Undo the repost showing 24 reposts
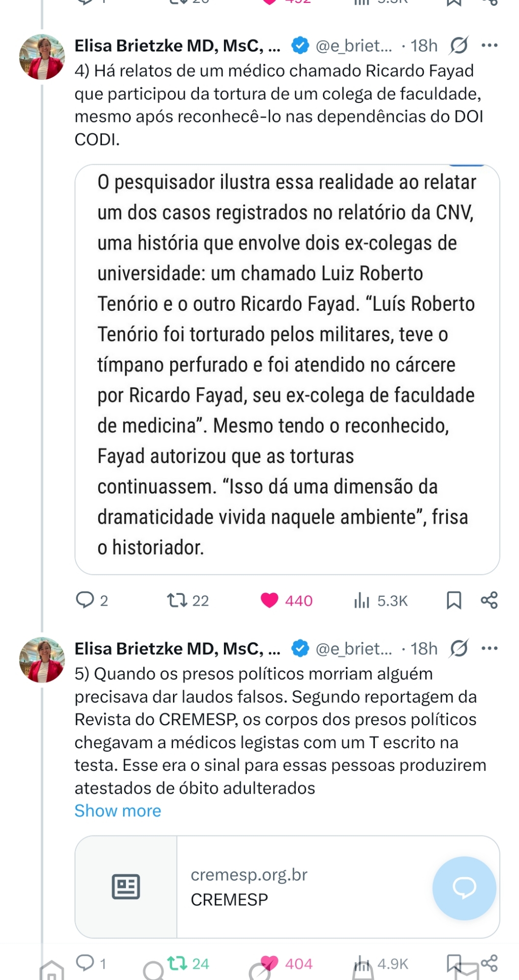Screen dimensions: 519x980 (x=177, y=963)
